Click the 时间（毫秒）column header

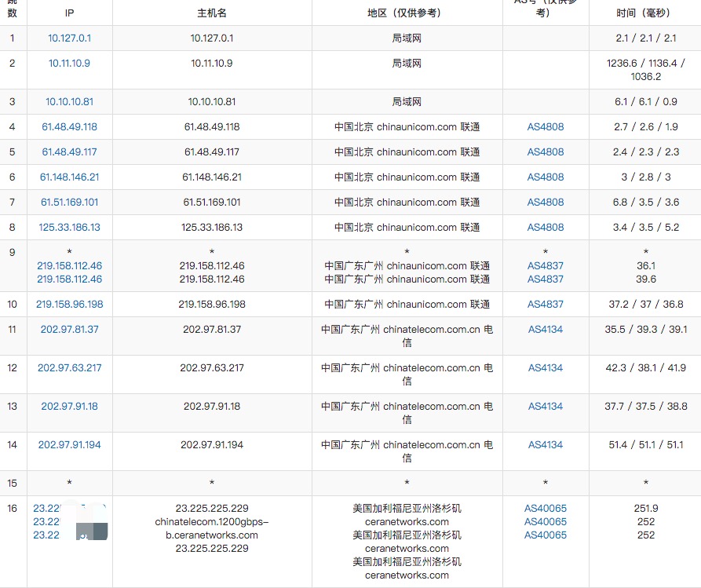645,13
